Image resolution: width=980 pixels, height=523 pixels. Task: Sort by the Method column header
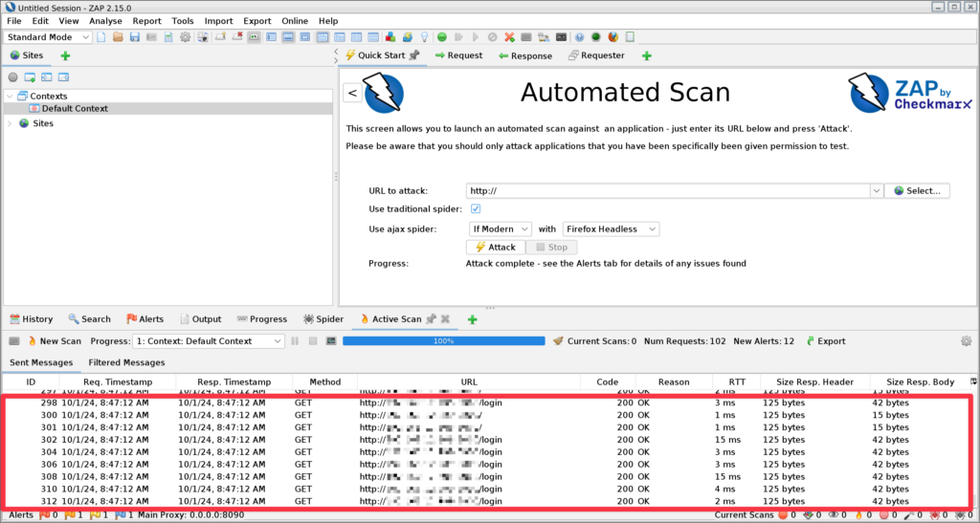tap(325, 381)
